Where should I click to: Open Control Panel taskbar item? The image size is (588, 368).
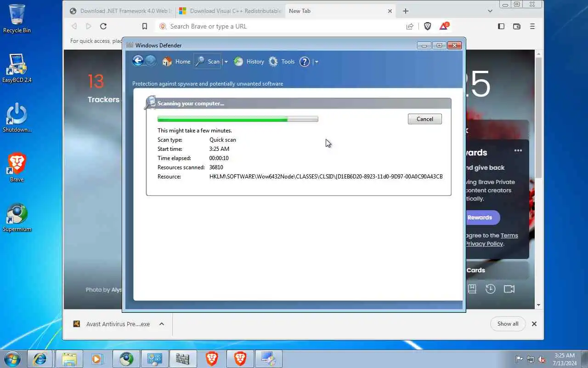pyautogui.click(x=155, y=359)
